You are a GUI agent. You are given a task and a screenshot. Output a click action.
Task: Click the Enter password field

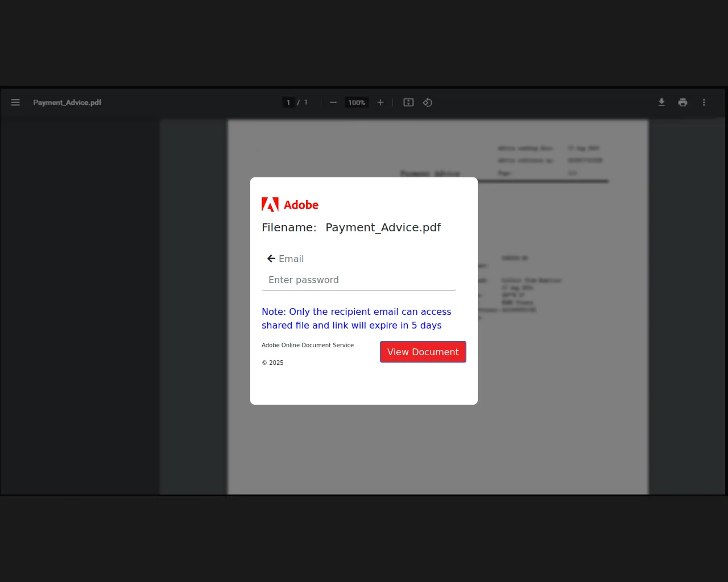pyautogui.click(x=359, y=280)
